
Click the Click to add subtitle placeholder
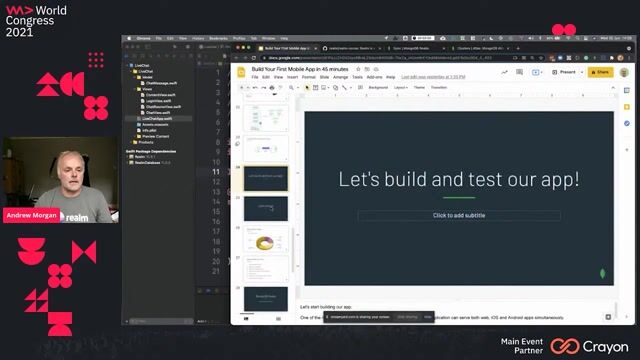coord(459,215)
